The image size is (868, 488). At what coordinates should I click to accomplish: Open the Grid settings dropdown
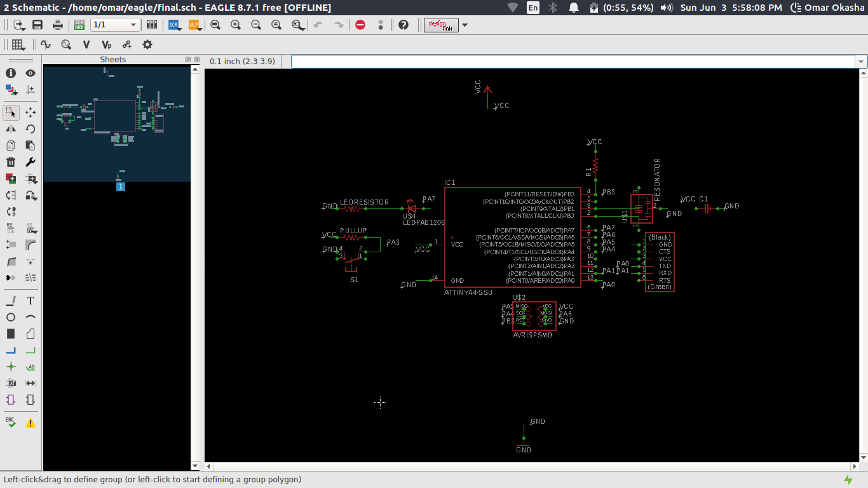18,44
